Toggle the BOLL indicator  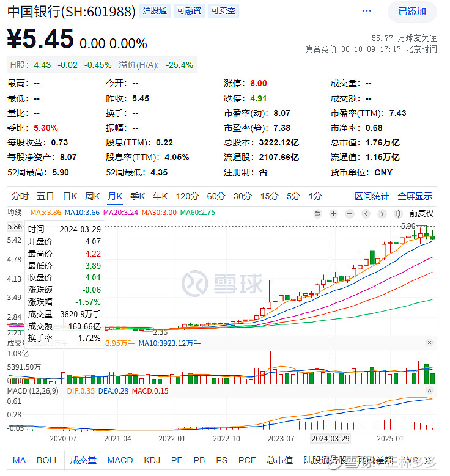(48, 461)
